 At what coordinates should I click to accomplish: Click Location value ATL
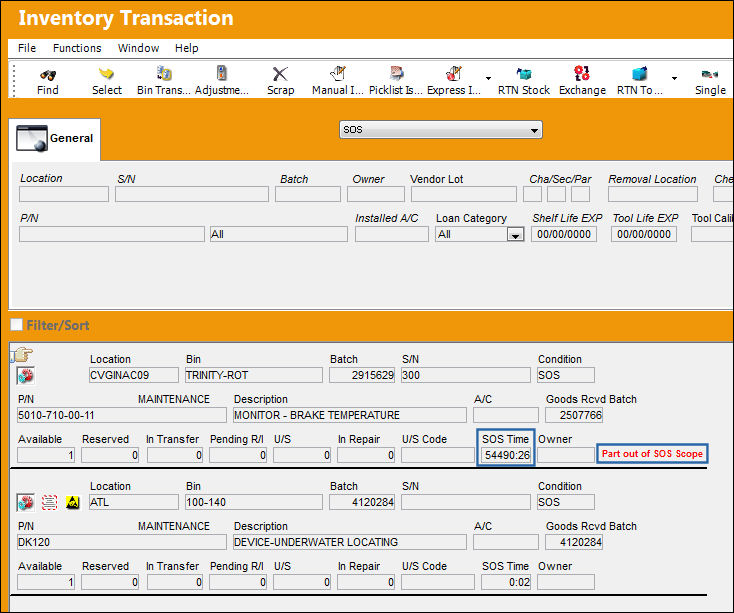click(134, 502)
